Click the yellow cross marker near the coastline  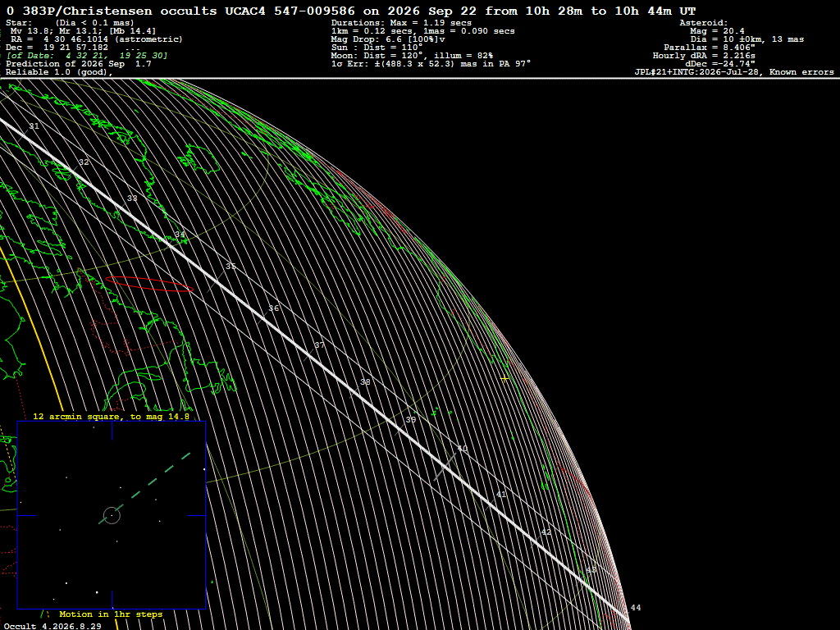click(x=504, y=379)
